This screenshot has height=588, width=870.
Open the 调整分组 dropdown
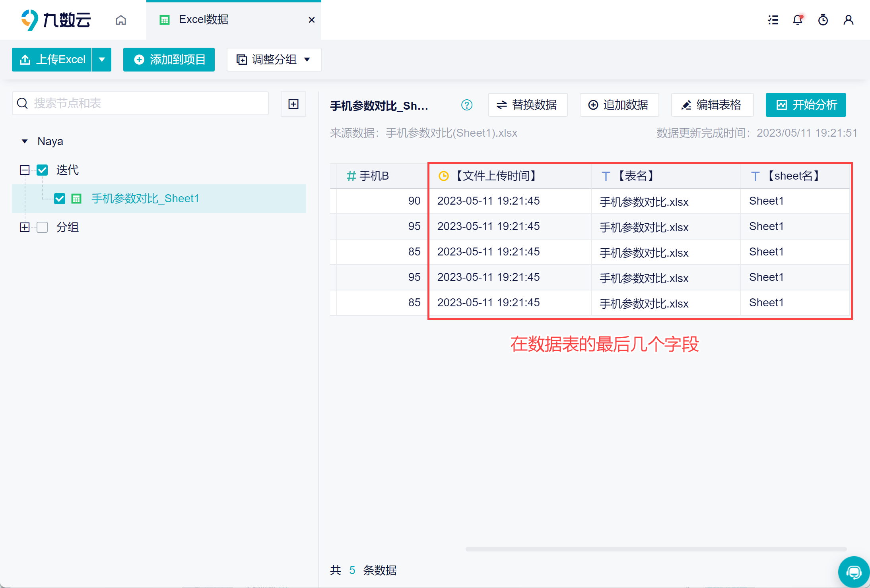(274, 60)
